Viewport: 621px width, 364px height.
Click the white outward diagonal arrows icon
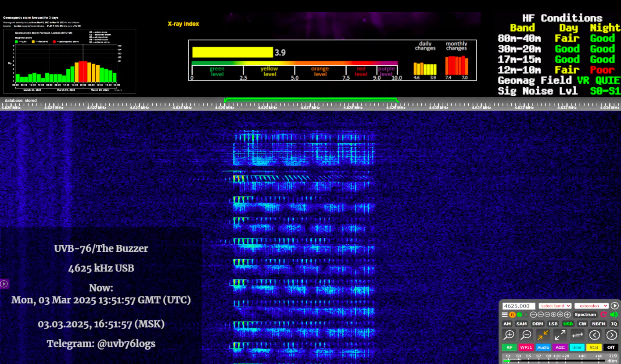coord(560,335)
